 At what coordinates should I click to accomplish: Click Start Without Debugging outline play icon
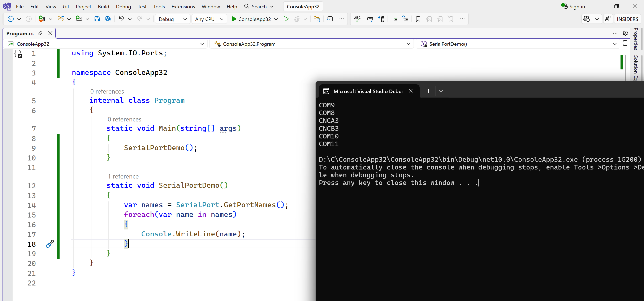[286, 19]
